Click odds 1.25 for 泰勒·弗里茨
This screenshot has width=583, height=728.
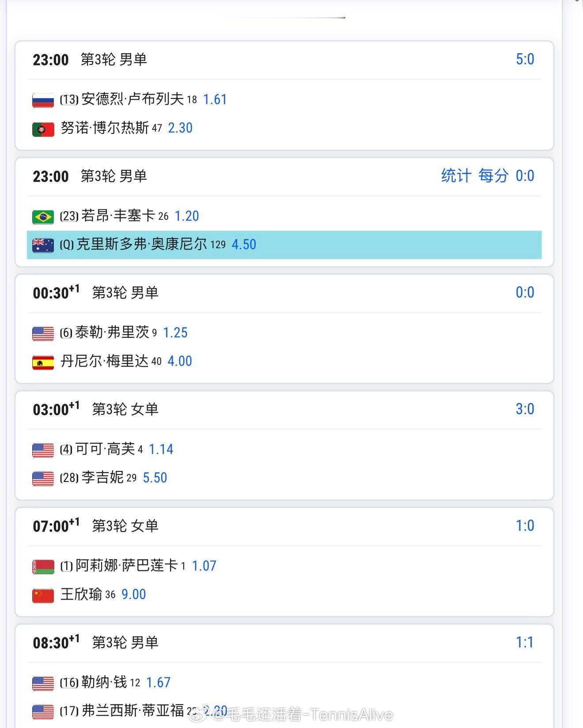pyautogui.click(x=175, y=333)
